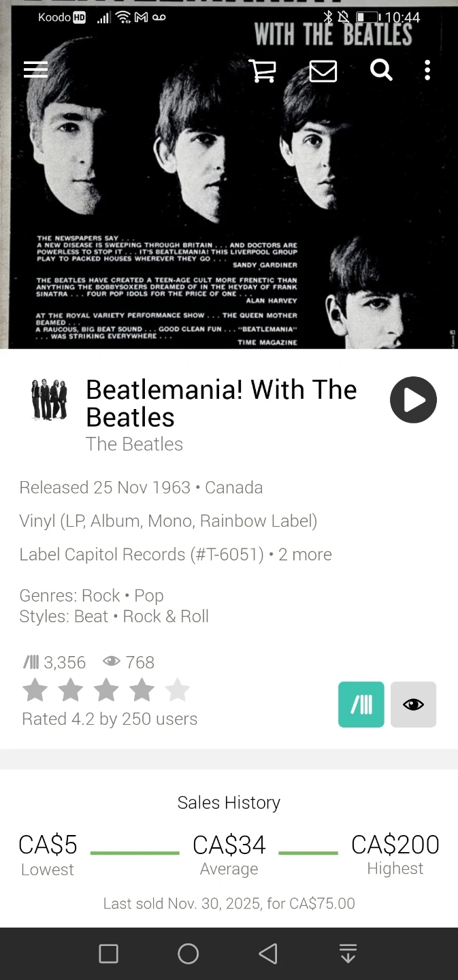The image size is (458, 980).
Task: Tap The Beatles artist thumbnail
Action: coord(49,399)
